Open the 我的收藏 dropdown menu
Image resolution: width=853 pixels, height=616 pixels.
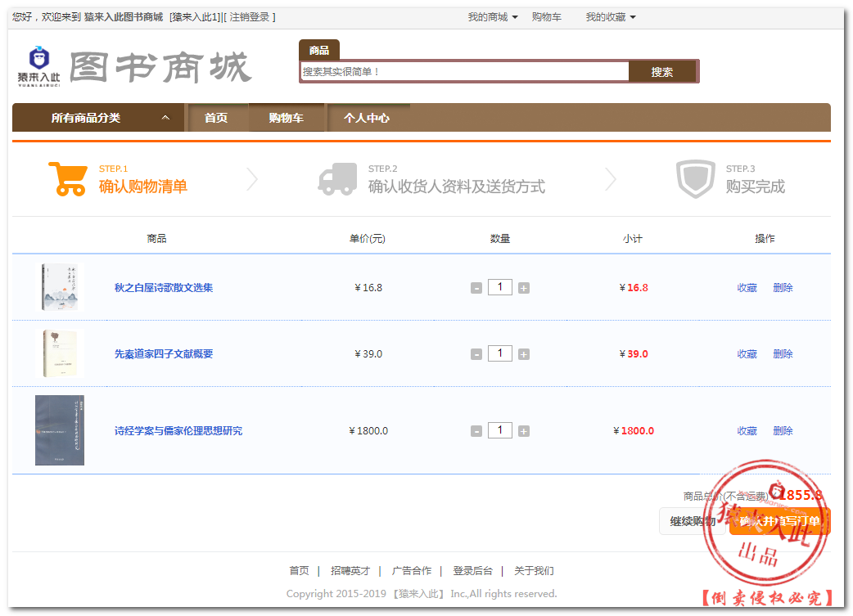point(610,17)
